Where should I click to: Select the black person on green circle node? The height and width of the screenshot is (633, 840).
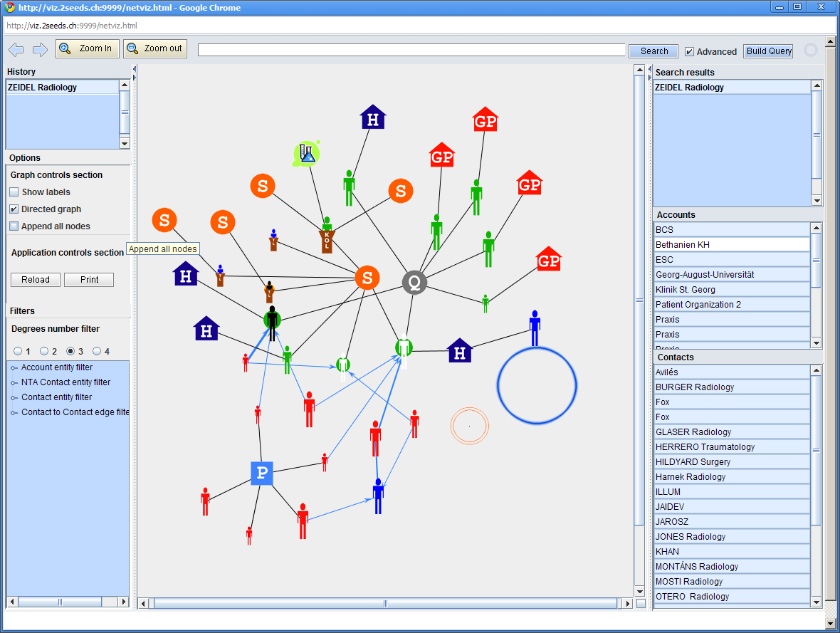pyautogui.click(x=272, y=323)
